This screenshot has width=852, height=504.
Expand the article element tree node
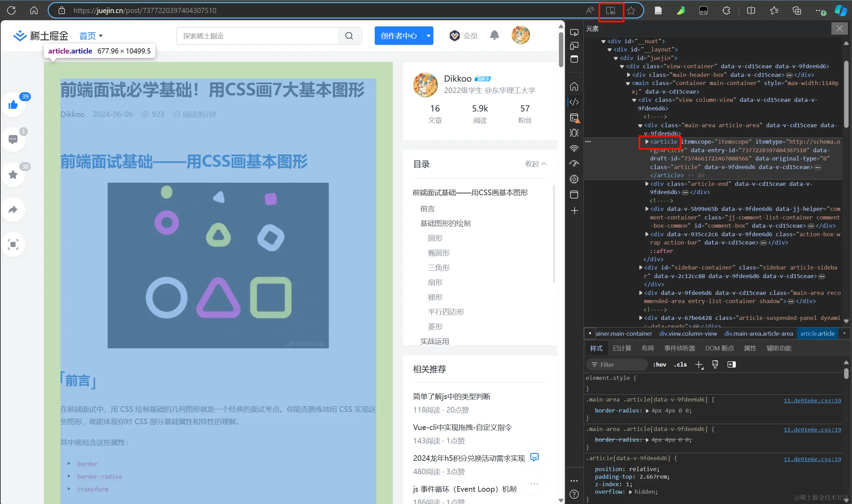tap(647, 142)
